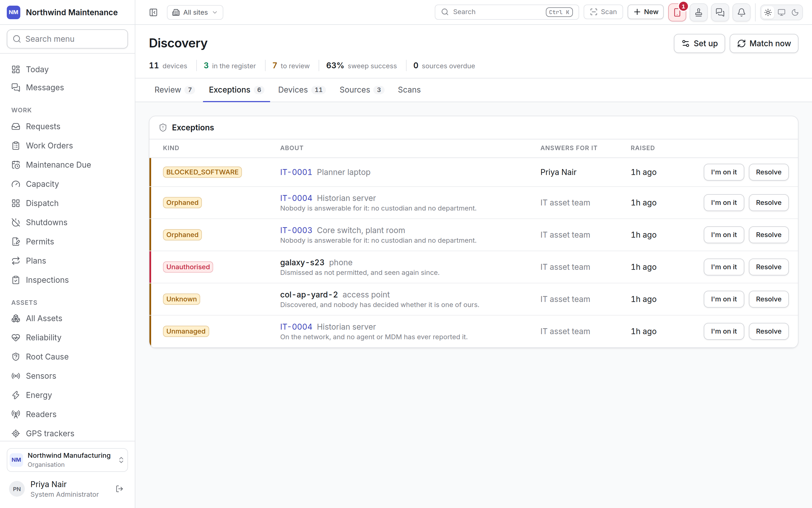Switch to the Devices tab
The height and width of the screenshot is (508, 812).
pyautogui.click(x=301, y=90)
